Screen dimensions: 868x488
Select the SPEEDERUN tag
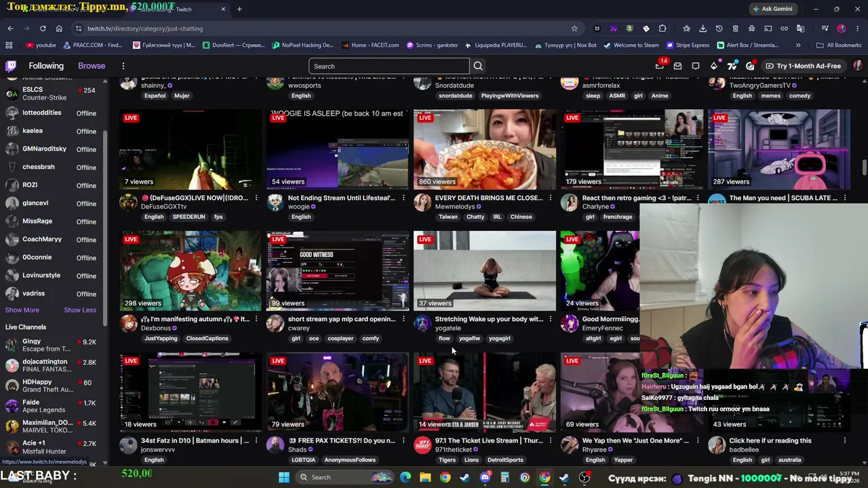pos(189,217)
